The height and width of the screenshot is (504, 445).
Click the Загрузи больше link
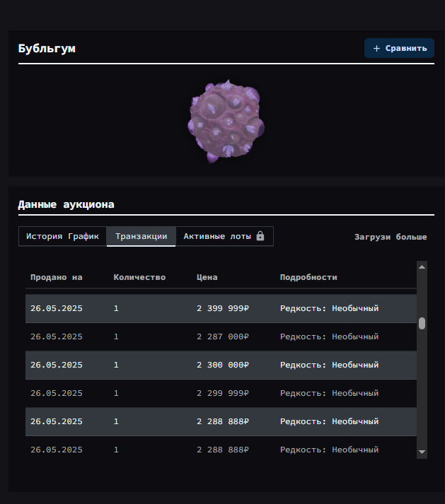pyautogui.click(x=391, y=237)
